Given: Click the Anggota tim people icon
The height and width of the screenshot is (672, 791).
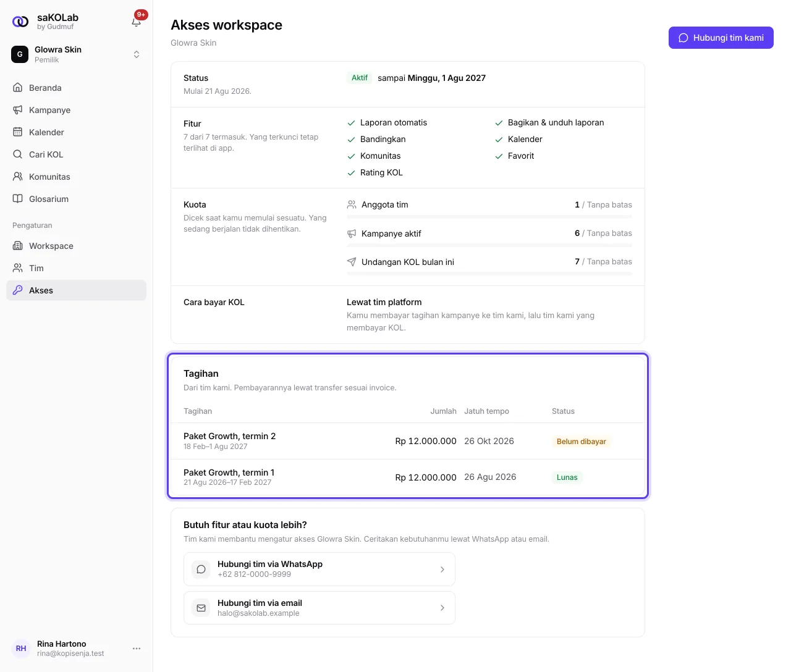Looking at the screenshot, I should (352, 204).
